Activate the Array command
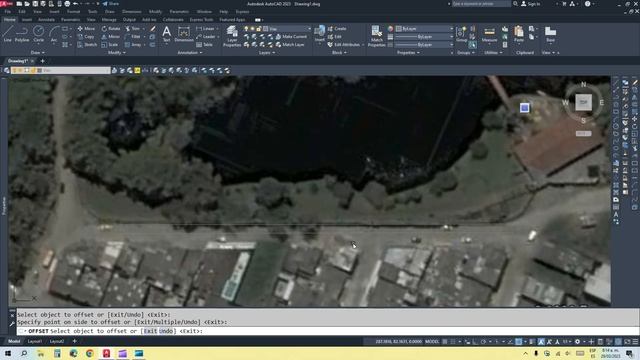 (133, 44)
